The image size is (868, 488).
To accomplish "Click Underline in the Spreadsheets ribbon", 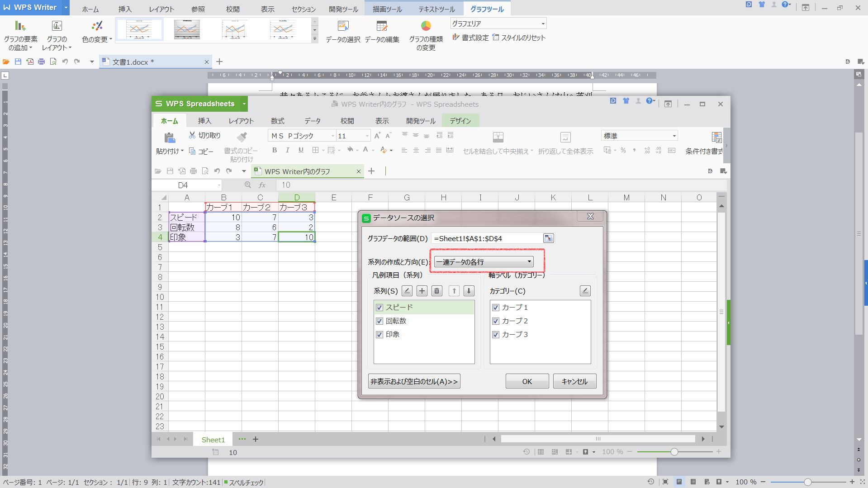I will 301,150.
